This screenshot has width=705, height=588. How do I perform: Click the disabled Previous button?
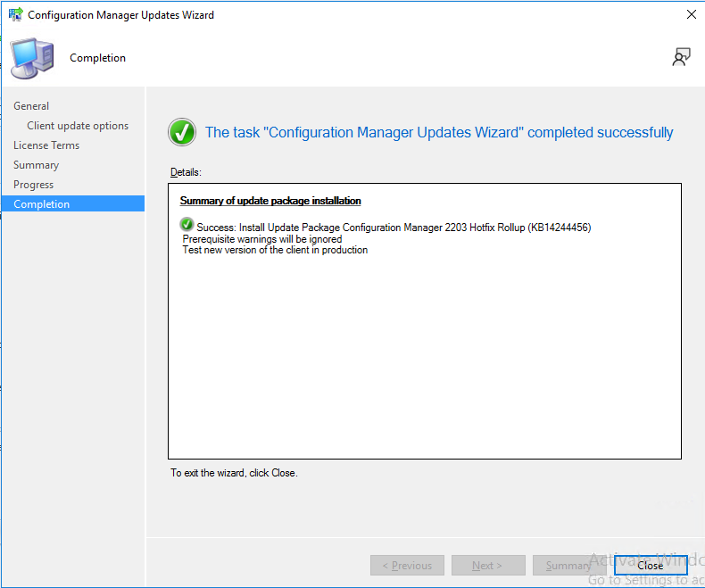point(407,565)
